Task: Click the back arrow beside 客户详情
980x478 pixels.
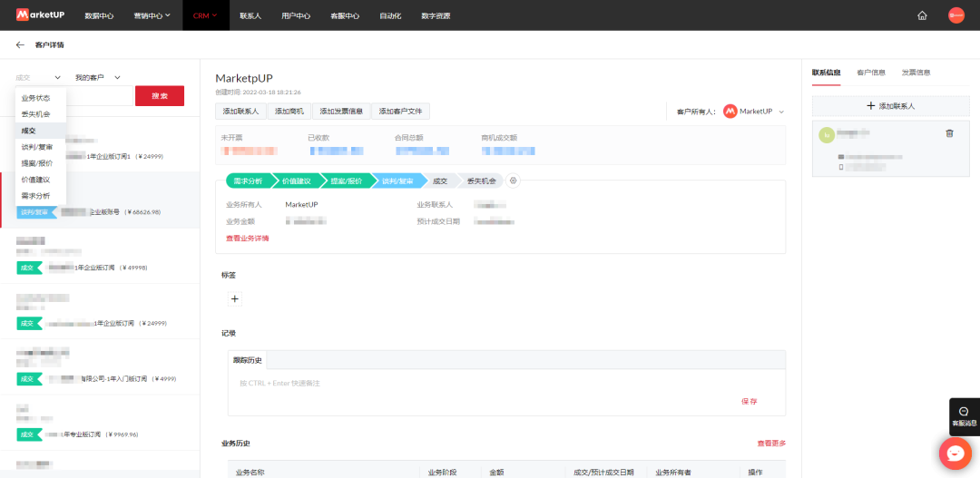Action: (20, 45)
